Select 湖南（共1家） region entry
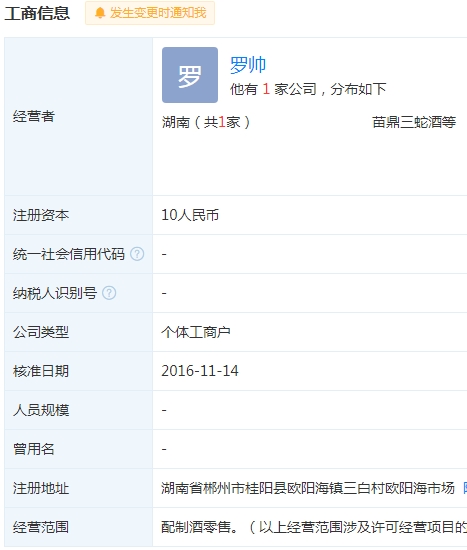 click(x=206, y=122)
